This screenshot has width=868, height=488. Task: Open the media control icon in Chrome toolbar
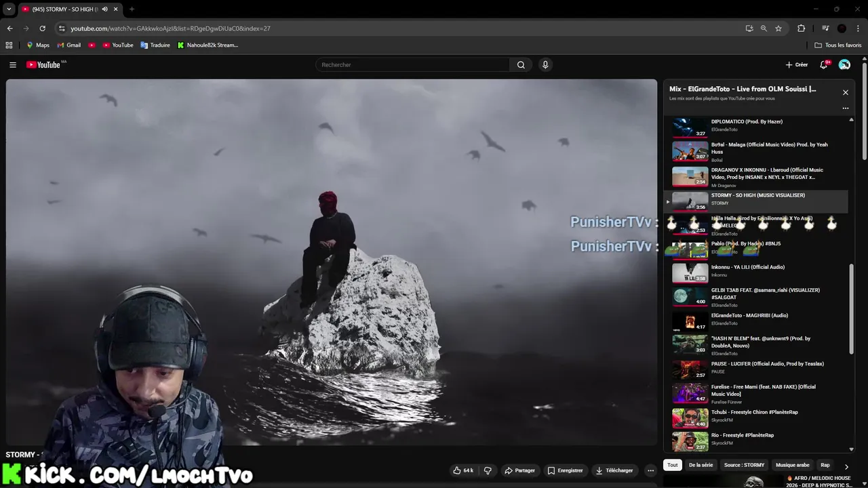[x=825, y=28]
